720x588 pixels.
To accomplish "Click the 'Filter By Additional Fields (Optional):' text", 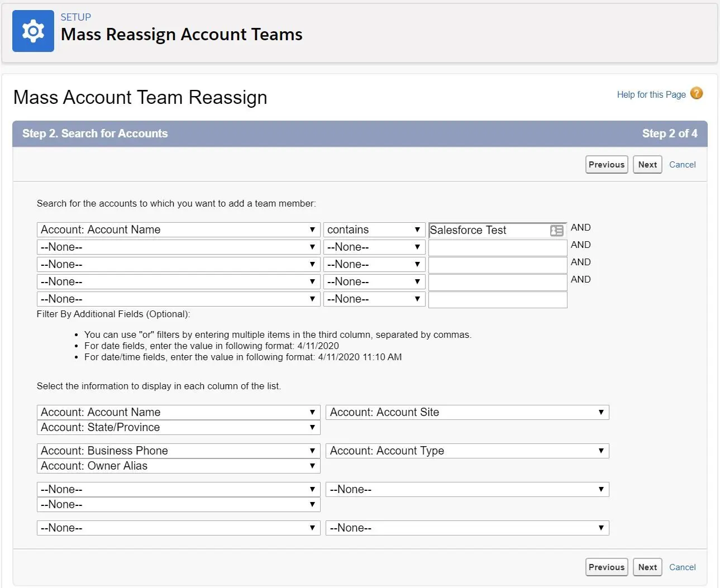I will (x=113, y=314).
